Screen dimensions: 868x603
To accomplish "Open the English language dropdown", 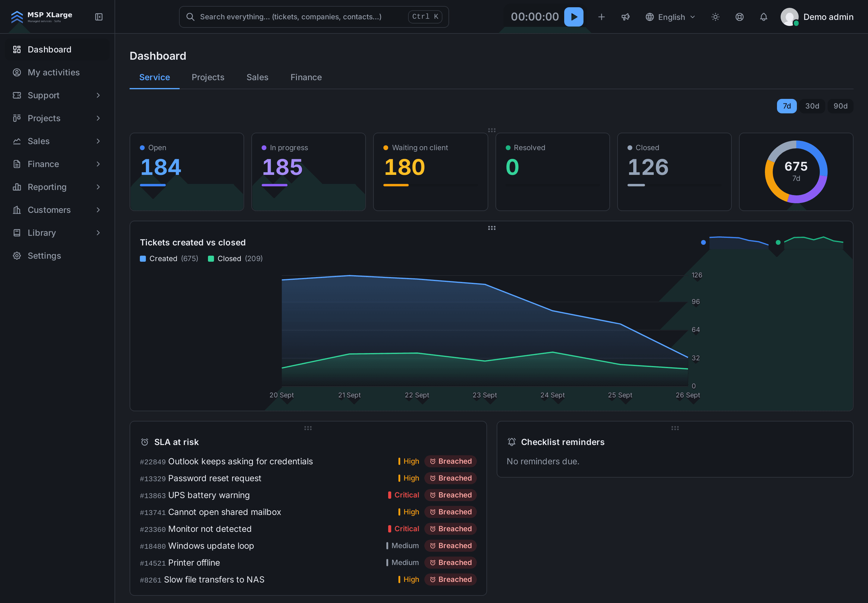I will click(671, 17).
